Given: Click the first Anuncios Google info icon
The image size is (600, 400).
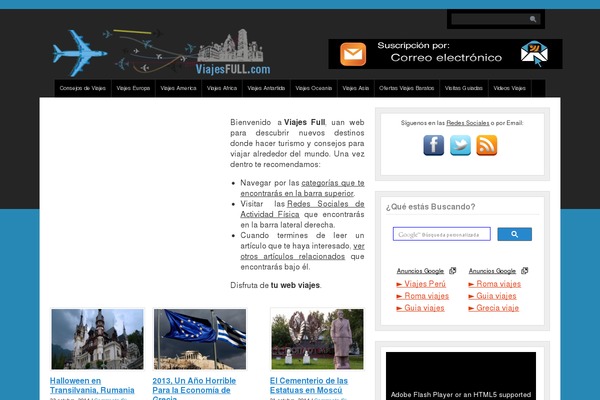Looking at the screenshot, I should click(x=452, y=271).
